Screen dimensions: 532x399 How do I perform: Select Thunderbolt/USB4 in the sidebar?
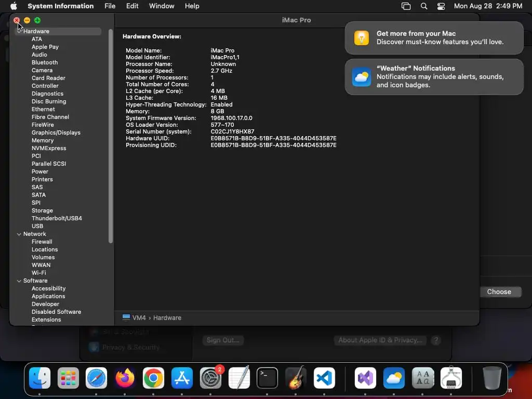[57, 219]
